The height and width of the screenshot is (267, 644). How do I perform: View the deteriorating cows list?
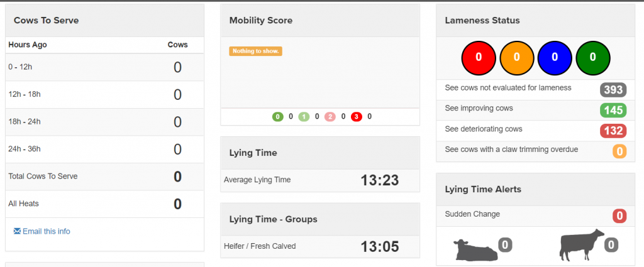(483, 129)
